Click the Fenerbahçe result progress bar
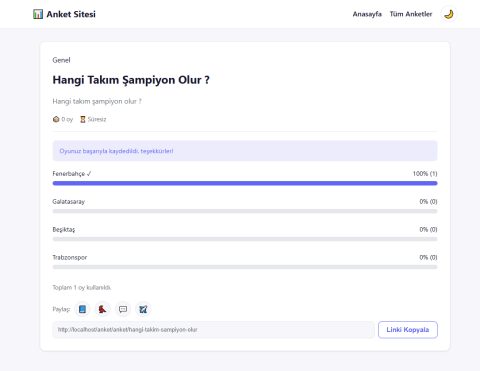The width and height of the screenshot is (480, 371). point(245,183)
